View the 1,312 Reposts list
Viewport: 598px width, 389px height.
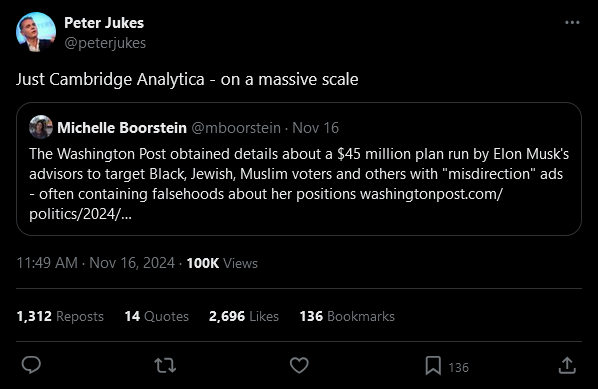pyautogui.click(x=60, y=316)
